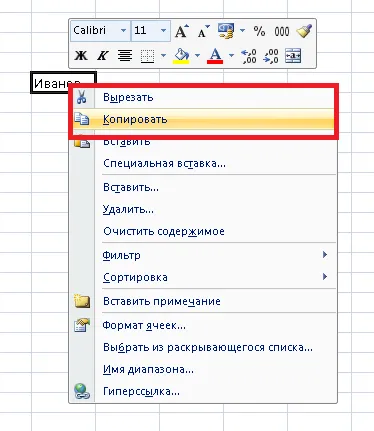Click the insert comment note icon
The image size is (374, 431).
click(x=82, y=301)
